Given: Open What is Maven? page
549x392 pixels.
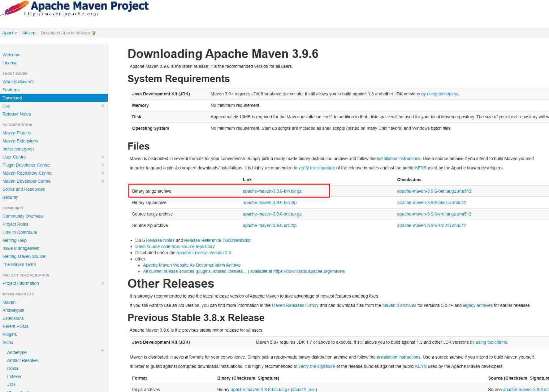Looking at the screenshot, I should [18, 82].
